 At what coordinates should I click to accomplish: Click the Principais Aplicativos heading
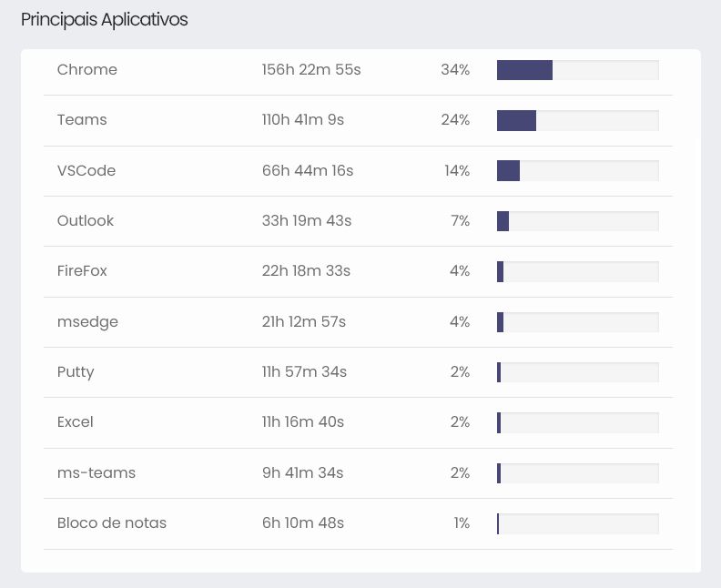105,19
